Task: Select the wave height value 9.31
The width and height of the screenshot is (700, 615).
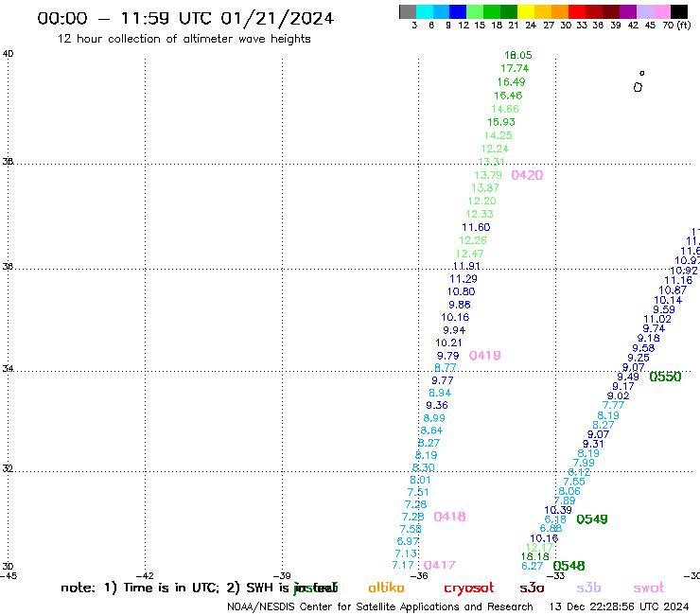Action: coord(593,444)
